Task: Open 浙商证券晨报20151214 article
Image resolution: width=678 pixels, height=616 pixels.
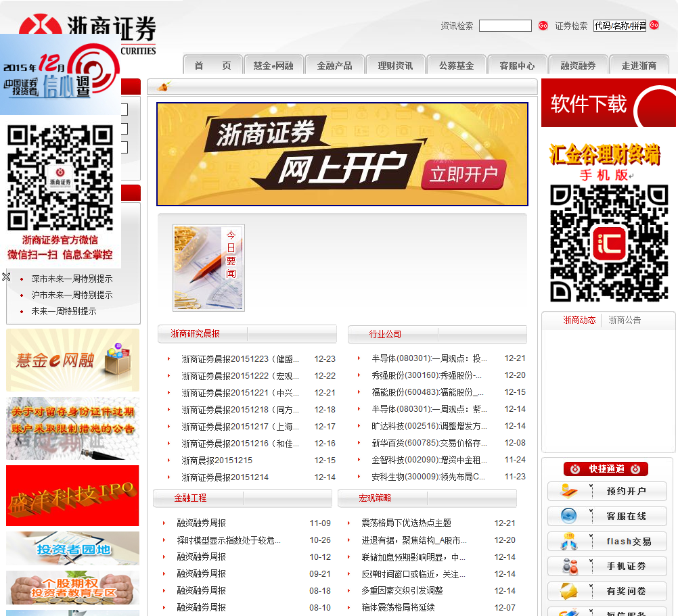Action: [x=225, y=477]
